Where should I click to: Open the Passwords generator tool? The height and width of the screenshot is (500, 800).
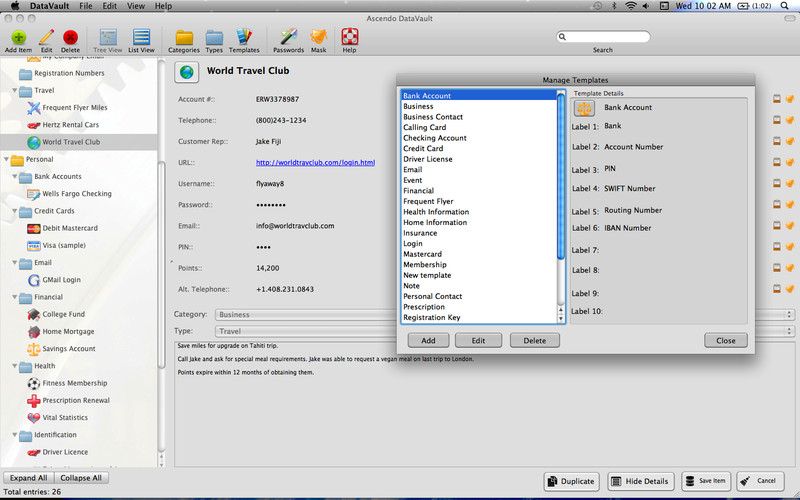tap(288, 37)
